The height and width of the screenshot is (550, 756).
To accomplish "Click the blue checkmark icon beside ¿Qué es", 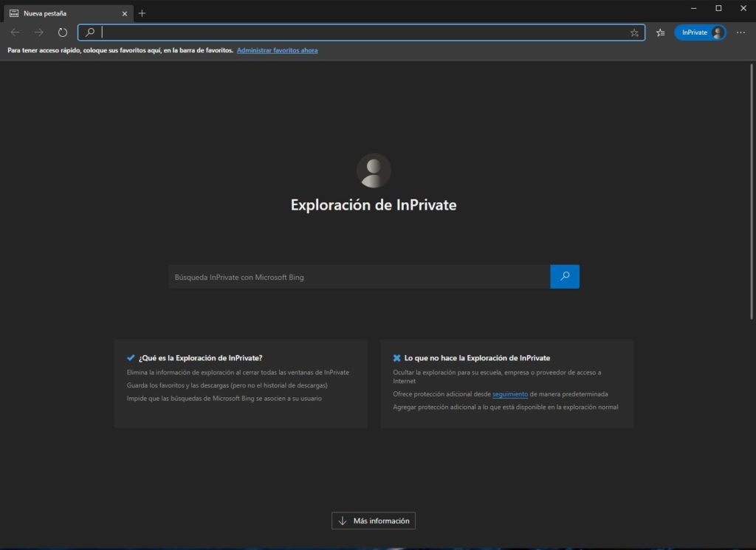I will tap(131, 357).
